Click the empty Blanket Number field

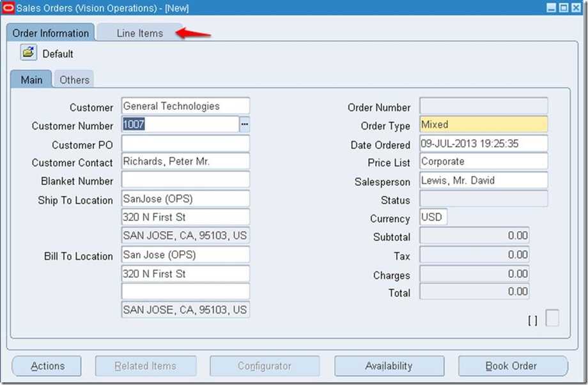185,180
